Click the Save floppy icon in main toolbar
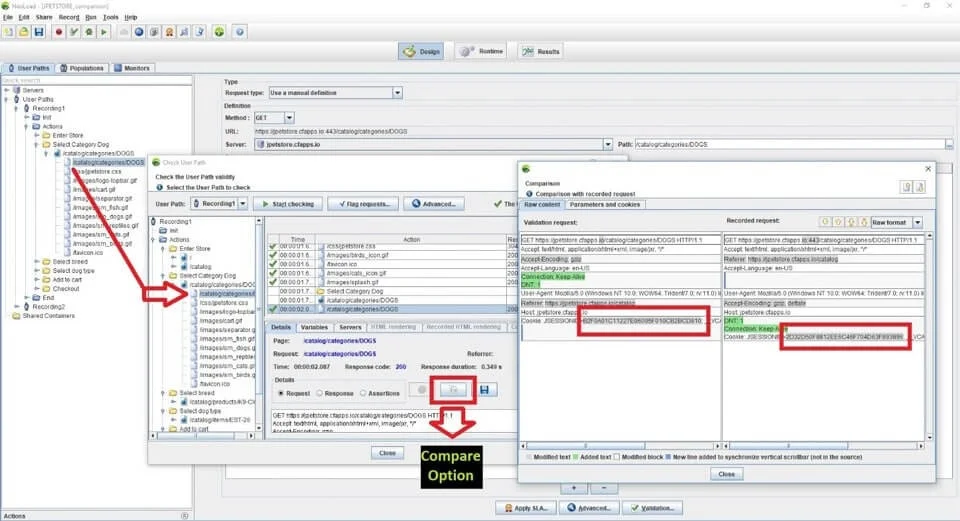The height and width of the screenshot is (521, 960). (x=39, y=32)
